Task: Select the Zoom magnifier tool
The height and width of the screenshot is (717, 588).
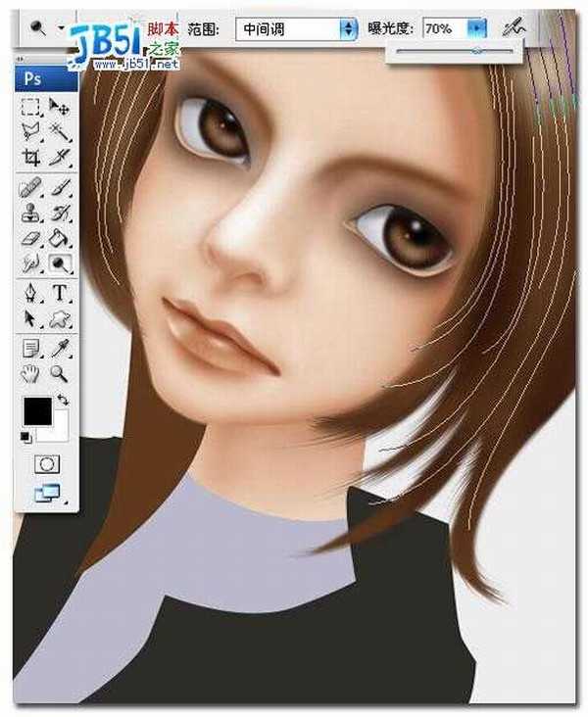Action: [x=60, y=373]
